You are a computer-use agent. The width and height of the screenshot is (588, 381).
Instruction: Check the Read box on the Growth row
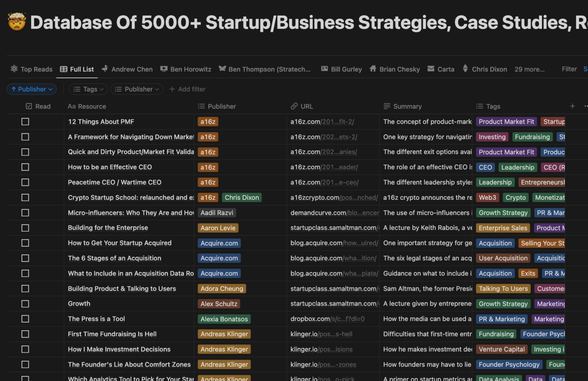coord(25,304)
